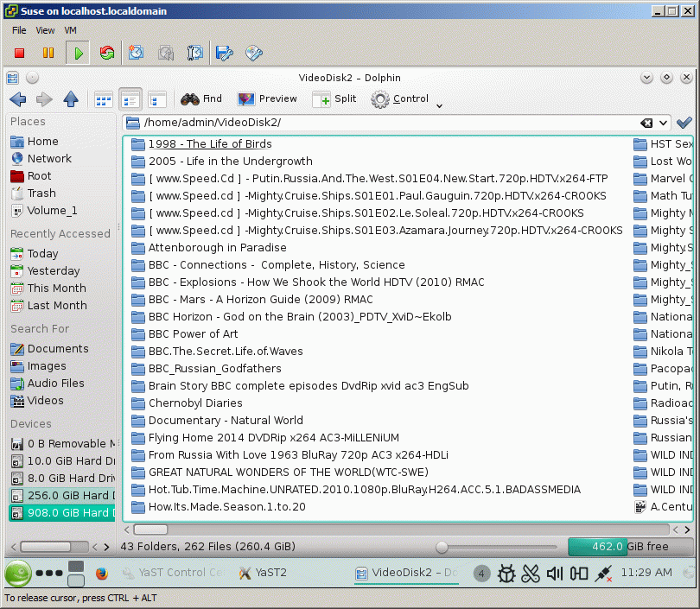This screenshot has height=609, width=700.
Task: Switch to Icons view mode
Action: [103, 99]
